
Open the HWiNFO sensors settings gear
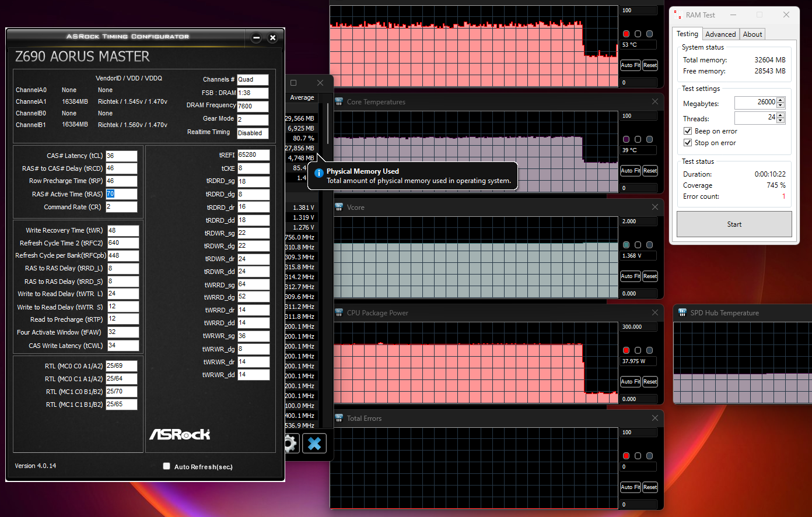[291, 444]
